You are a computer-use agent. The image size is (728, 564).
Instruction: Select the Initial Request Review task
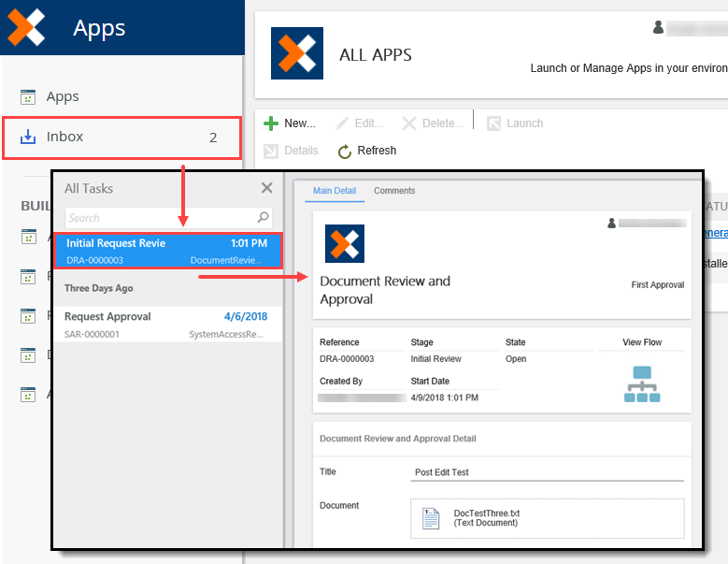click(x=166, y=251)
